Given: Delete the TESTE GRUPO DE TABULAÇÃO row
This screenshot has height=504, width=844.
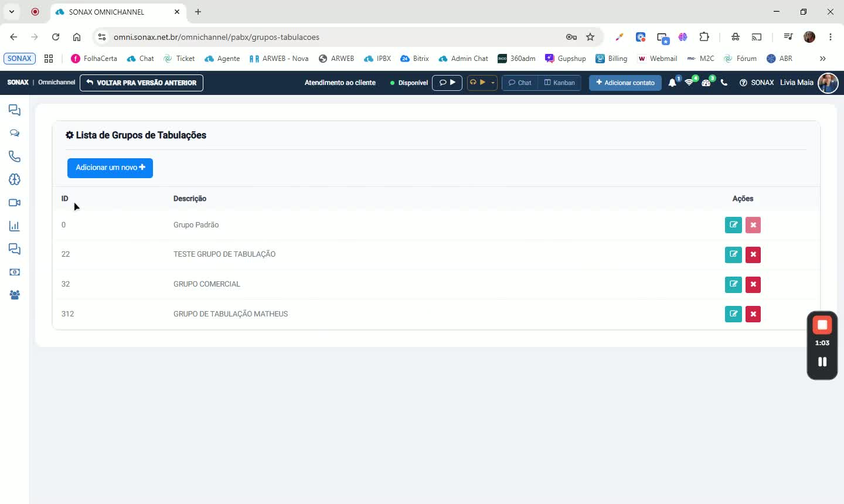Looking at the screenshot, I should coord(753,254).
